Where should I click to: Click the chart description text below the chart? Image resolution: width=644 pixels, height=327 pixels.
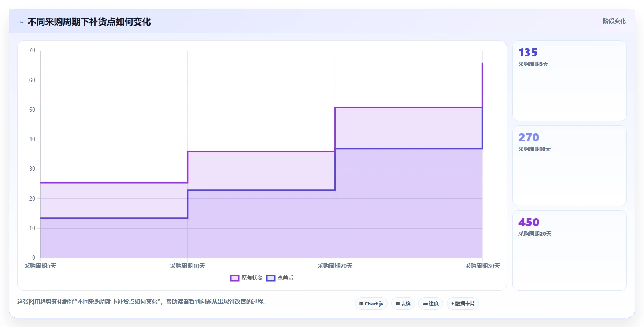pyautogui.click(x=141, y=302)
